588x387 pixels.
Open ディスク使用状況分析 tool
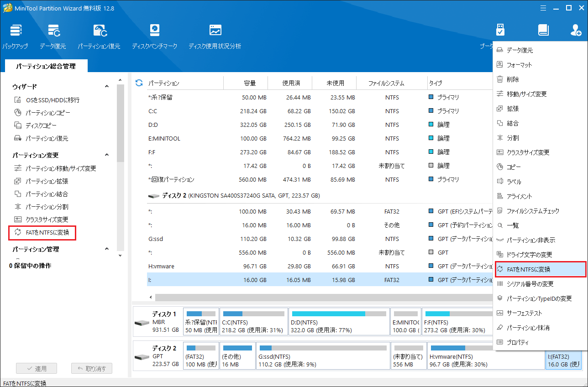[215, 37]
